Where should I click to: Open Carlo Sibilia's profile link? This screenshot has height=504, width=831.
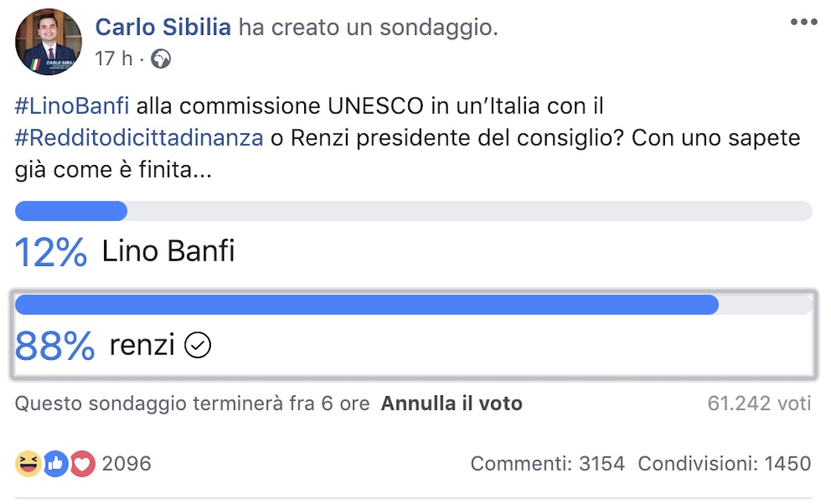pyautogui.click(x=162, y=26)
